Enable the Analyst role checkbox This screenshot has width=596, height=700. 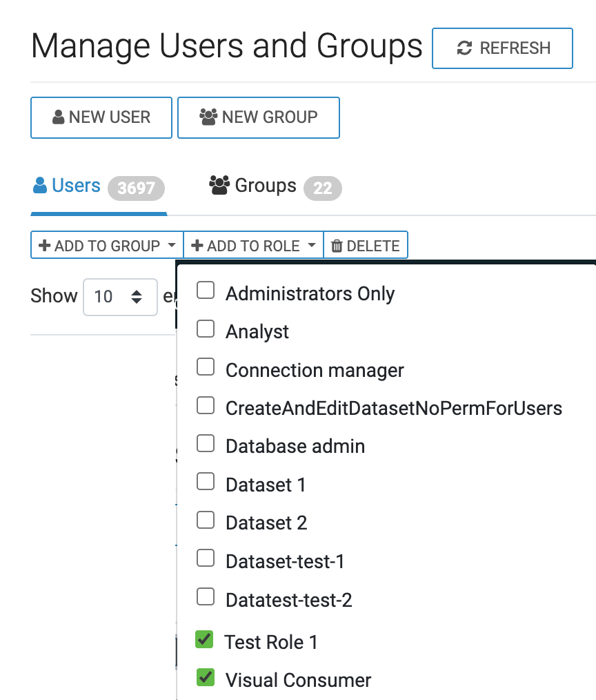(206, 329)
